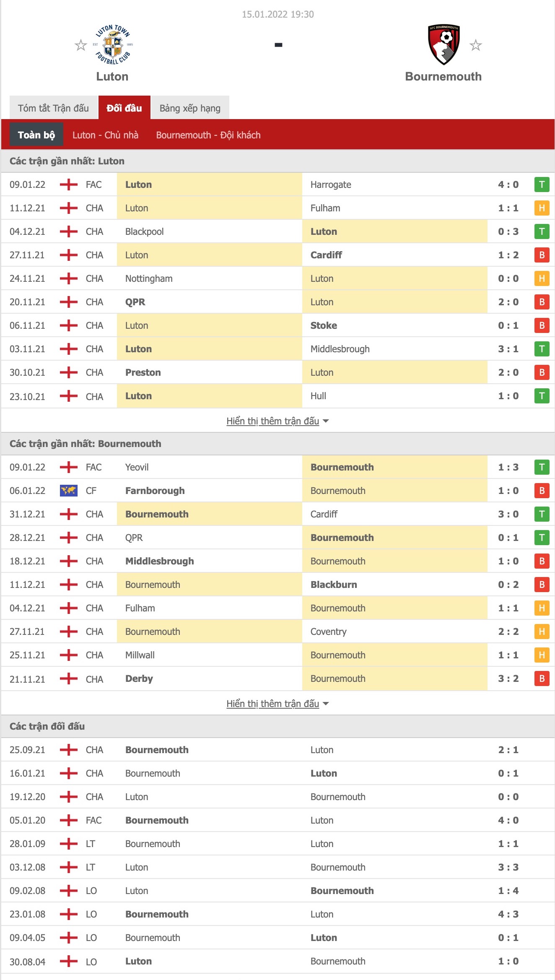555x980 pixels.
Task: Click the B badge for Derby vs Bournemouth
Action: click(542, 678)
